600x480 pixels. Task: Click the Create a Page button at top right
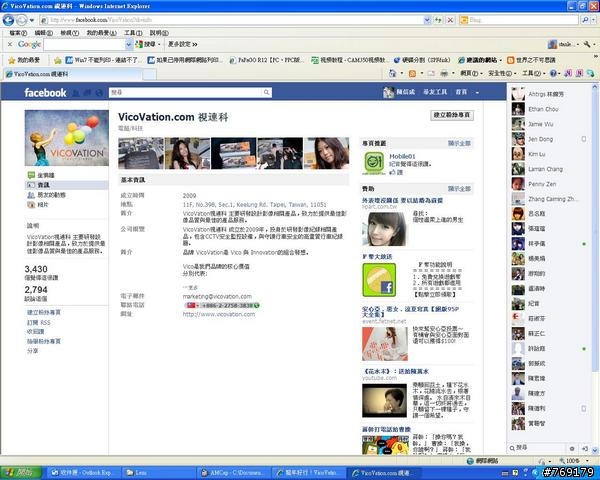pyautogui.click(x=452, y=115)
